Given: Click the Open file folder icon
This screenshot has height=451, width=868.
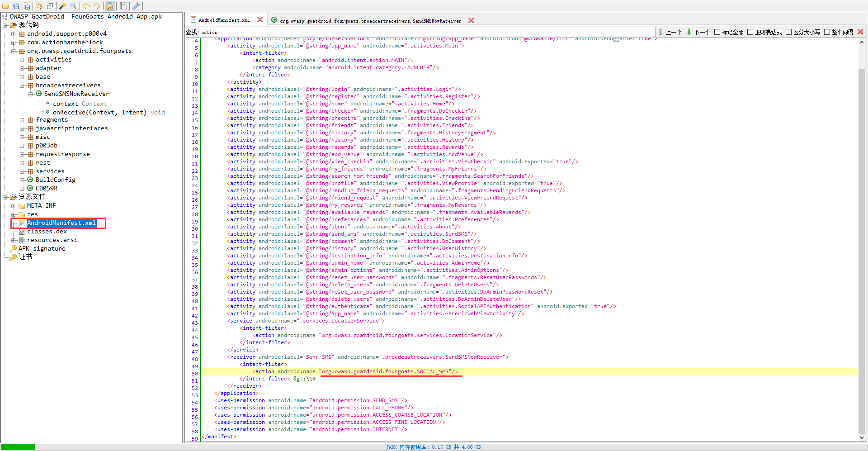Looking at the screenshot, I should coord(5,6).
